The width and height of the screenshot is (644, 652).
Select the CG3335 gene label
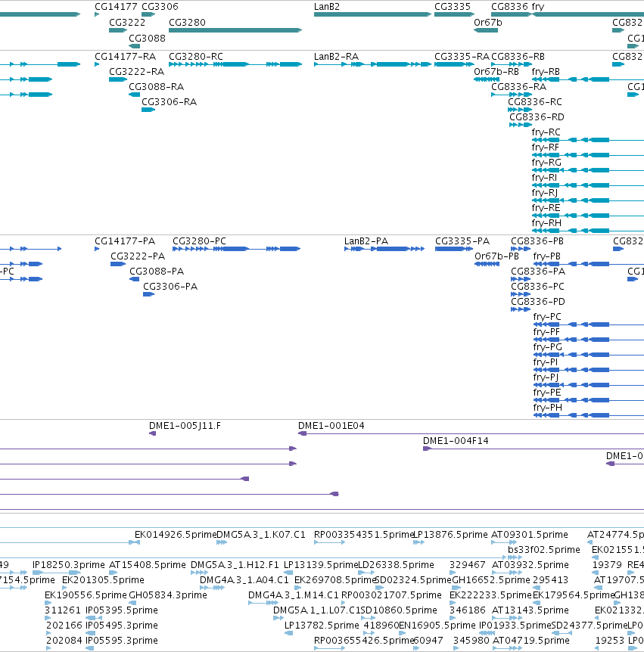[x=453, y=7]
